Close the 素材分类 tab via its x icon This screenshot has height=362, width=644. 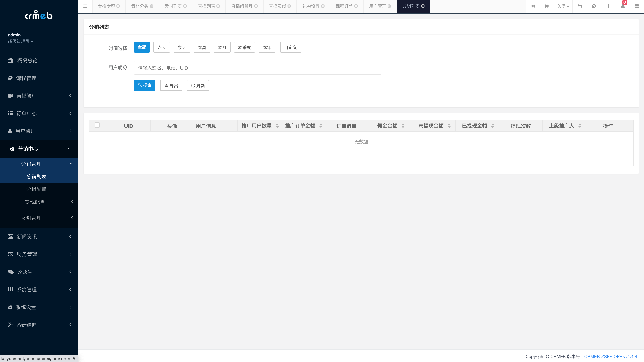151,6
